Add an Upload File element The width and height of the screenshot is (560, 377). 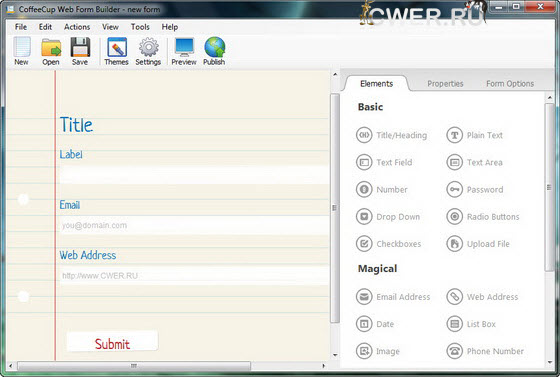(x=478, y=244)
